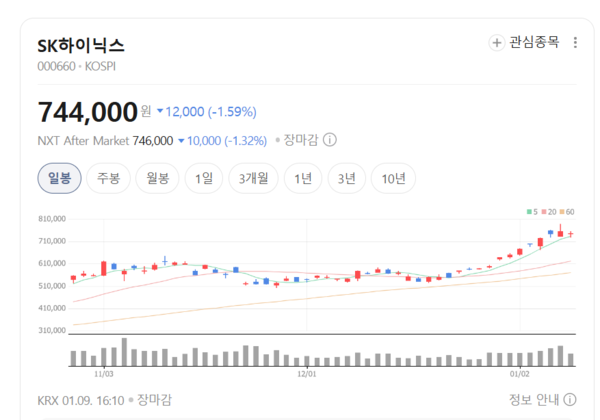Switch chart to 3년 range

[346, 179]
